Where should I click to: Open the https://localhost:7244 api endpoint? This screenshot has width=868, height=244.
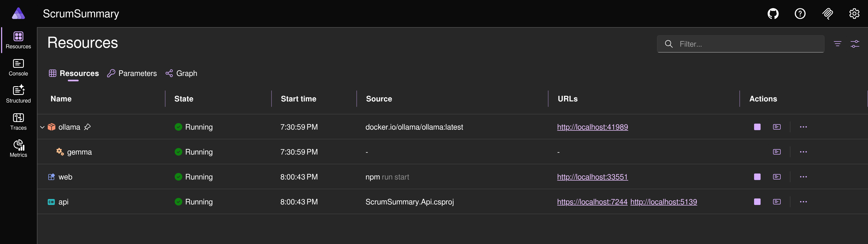592,202
